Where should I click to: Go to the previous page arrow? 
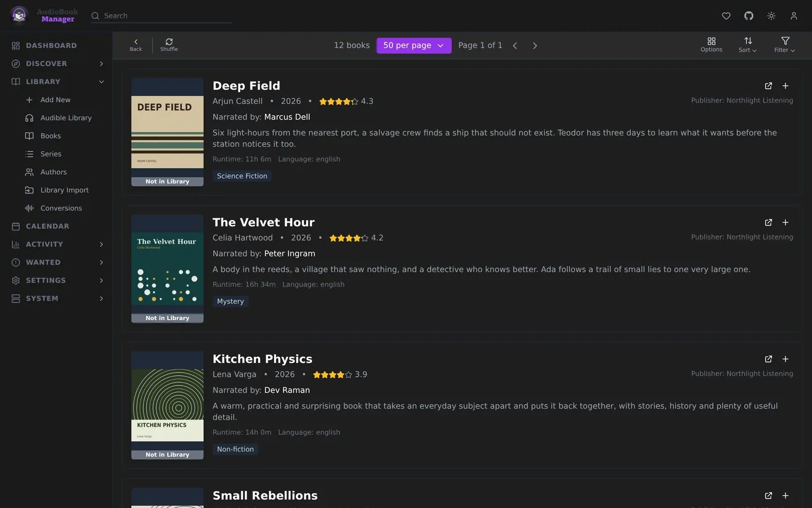pos(515,46)
